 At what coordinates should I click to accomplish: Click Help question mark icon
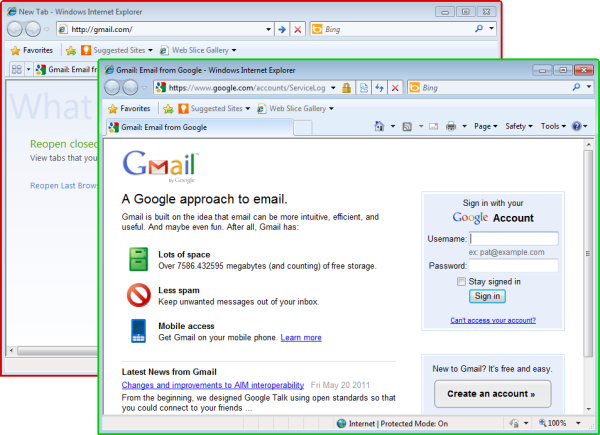[576, 126]
